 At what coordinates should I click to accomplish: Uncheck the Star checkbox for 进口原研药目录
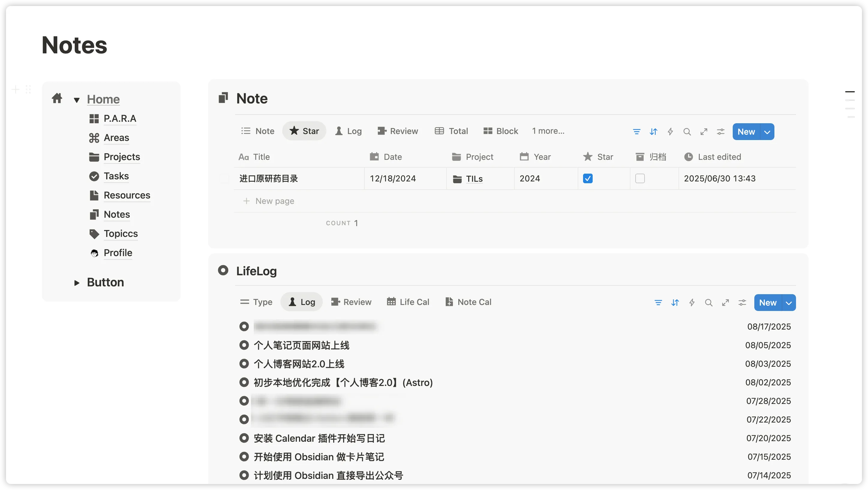pos(588,178)
